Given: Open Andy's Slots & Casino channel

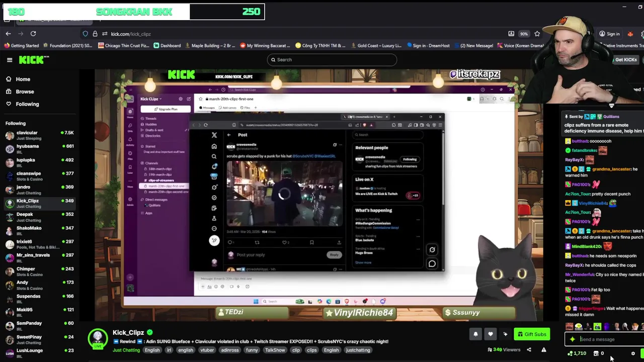Looking at the screenshot, I should [x=39, y=285].
